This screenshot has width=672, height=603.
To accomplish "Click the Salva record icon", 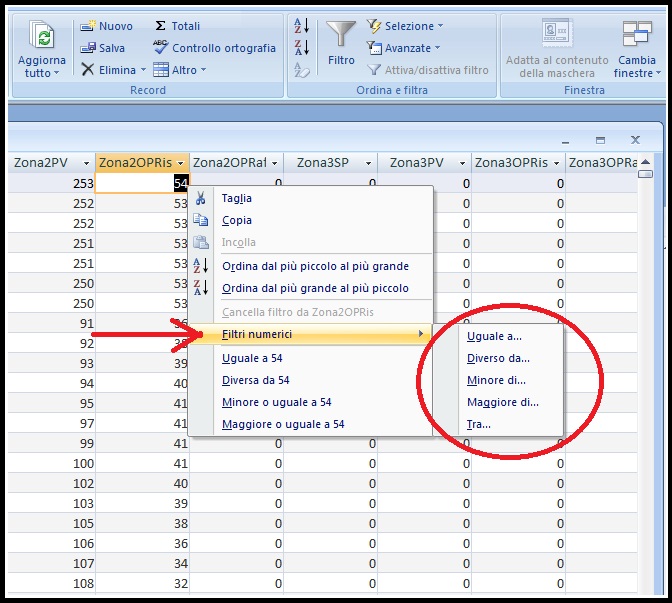I will 88,48.
